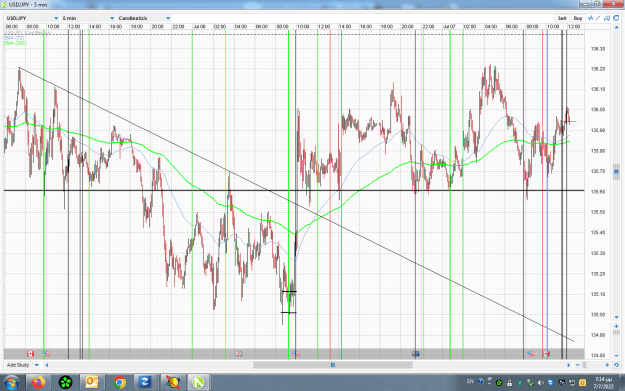
Task: Open Firefox from the taskbar
Action: click(x=39, y=383)
